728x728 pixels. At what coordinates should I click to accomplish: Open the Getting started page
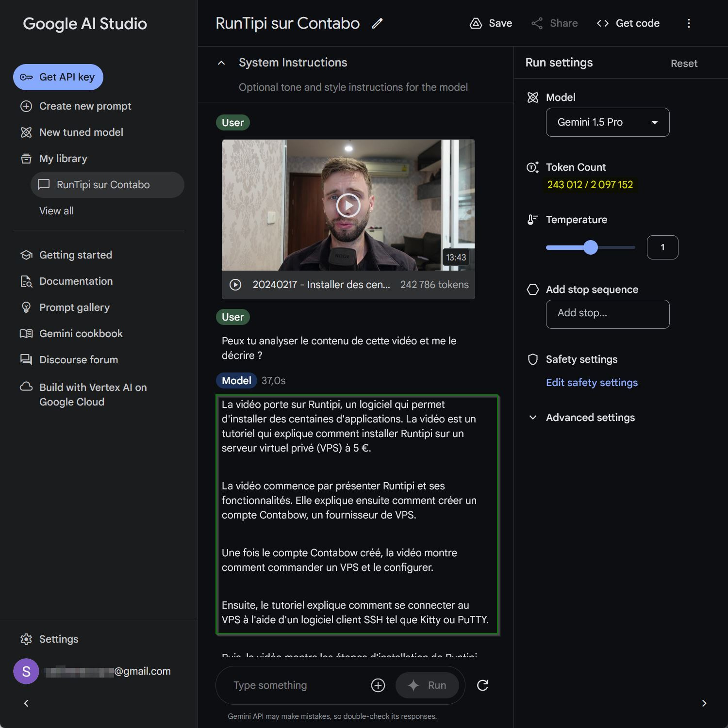pyautogui.click(x=76, y=255)
